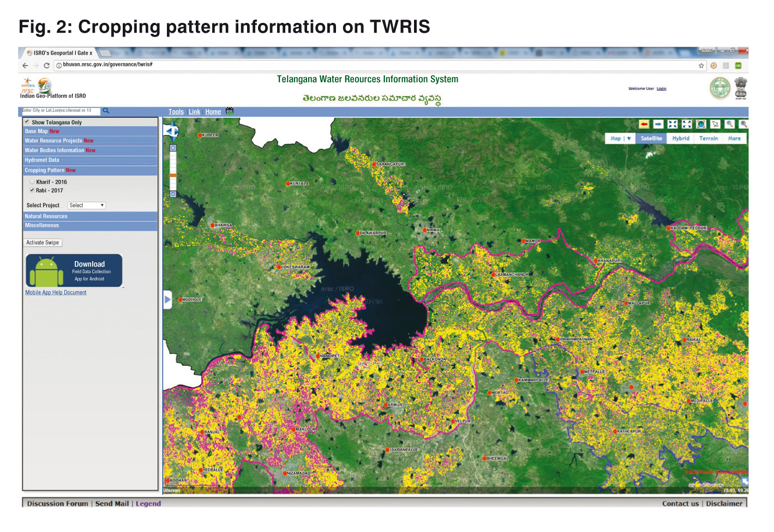
Task: Click the METPALLE place marker
Action: [582, 372]
